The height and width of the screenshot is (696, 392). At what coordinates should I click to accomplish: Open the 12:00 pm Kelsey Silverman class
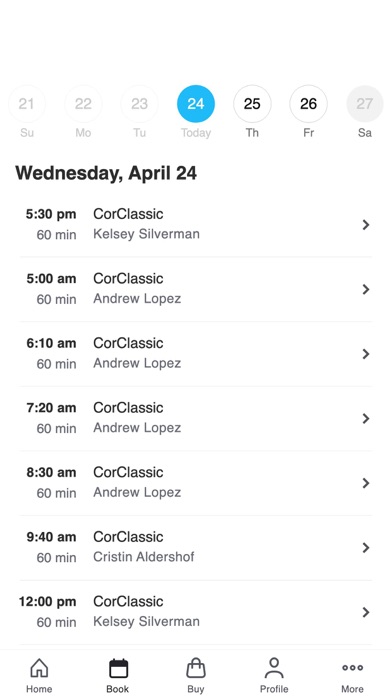[x=196, y=612]
